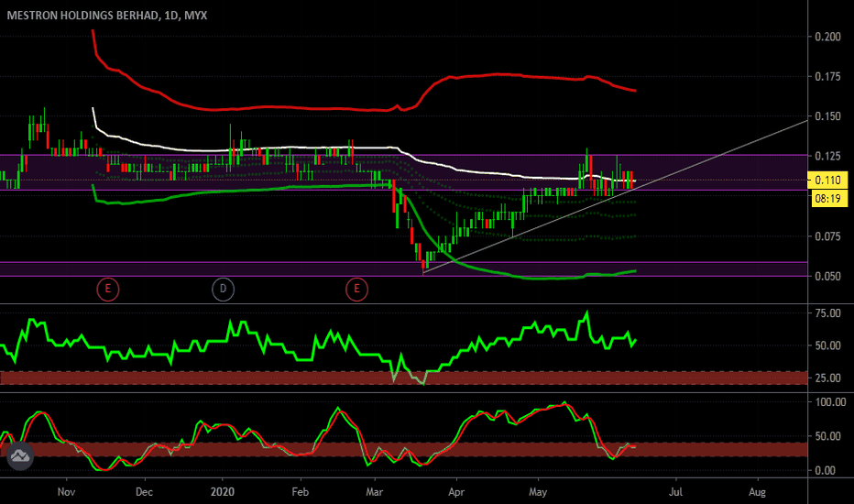
Task: Click the MESTRON HOLDINGS BERHAD chart title
Action: point(106,16)
